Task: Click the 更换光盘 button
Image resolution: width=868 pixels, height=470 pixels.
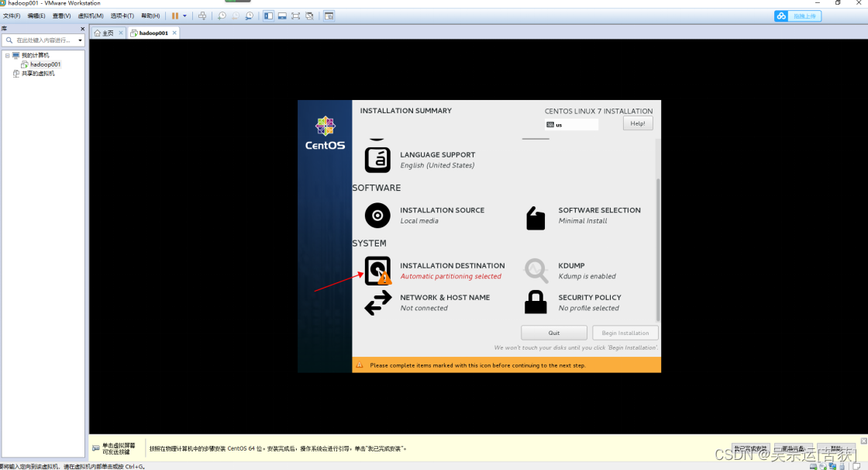Action: 793,448
